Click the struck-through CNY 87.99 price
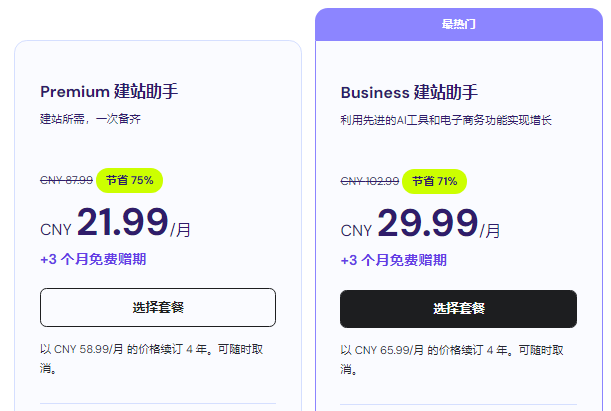 (x=66, y=181)
